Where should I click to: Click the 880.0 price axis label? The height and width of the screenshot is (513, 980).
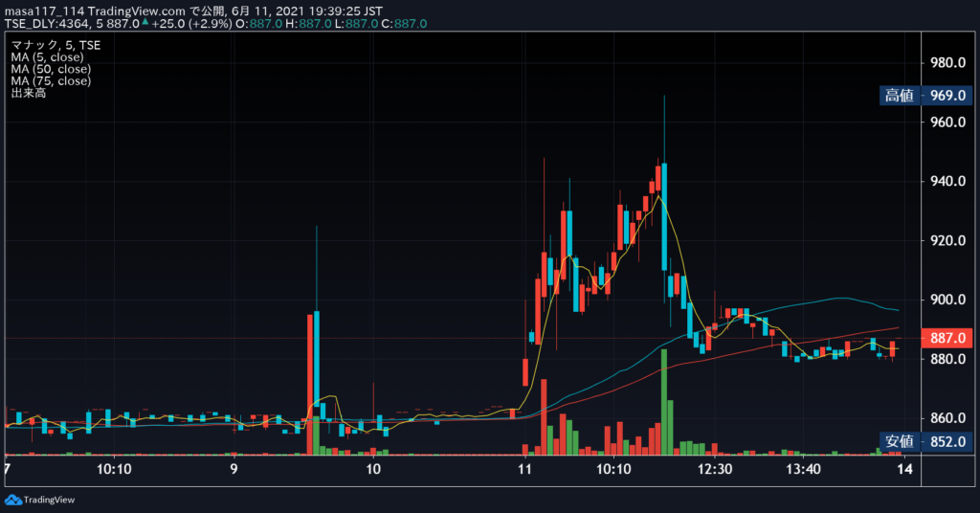click(x=947, y=359)
